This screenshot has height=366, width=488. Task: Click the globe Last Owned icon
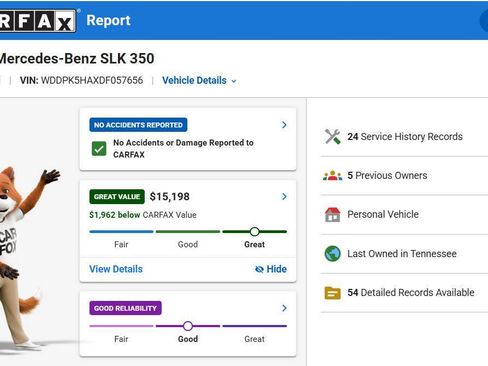[332, 254]
